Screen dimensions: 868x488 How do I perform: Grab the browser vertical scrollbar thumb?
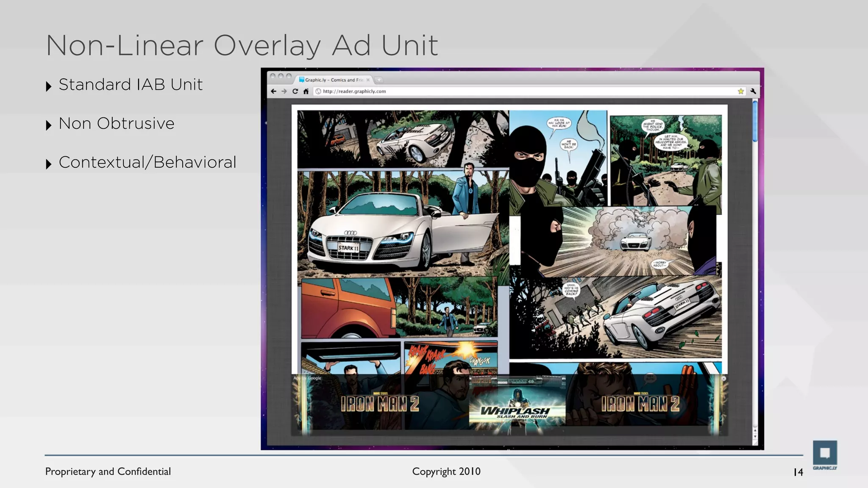click(755, 121)
